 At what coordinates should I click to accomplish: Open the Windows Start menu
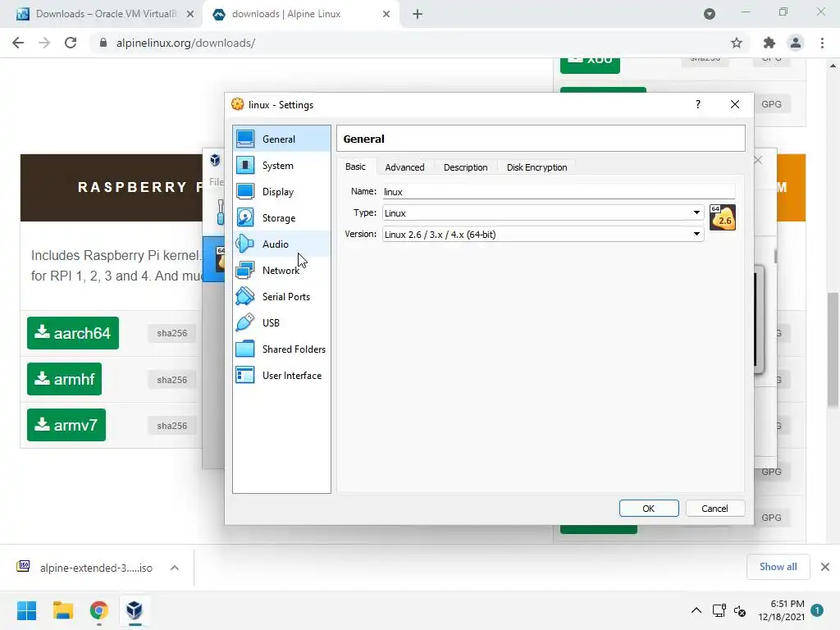tap(26, 610)
